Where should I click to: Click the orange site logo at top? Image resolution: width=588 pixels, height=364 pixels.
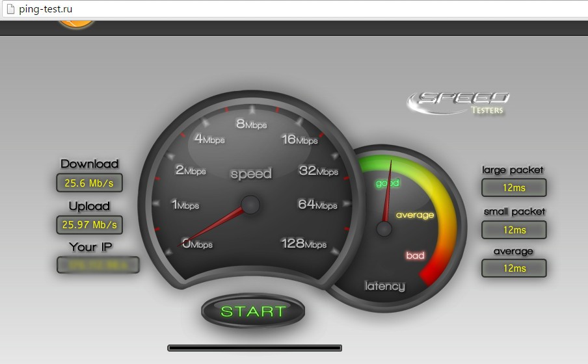[77, 25]
